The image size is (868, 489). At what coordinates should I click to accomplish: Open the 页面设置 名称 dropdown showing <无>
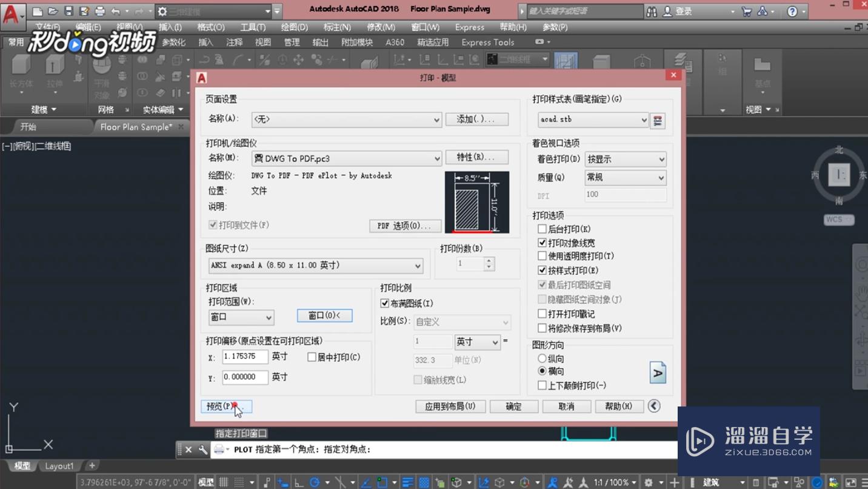coord(347,120)
